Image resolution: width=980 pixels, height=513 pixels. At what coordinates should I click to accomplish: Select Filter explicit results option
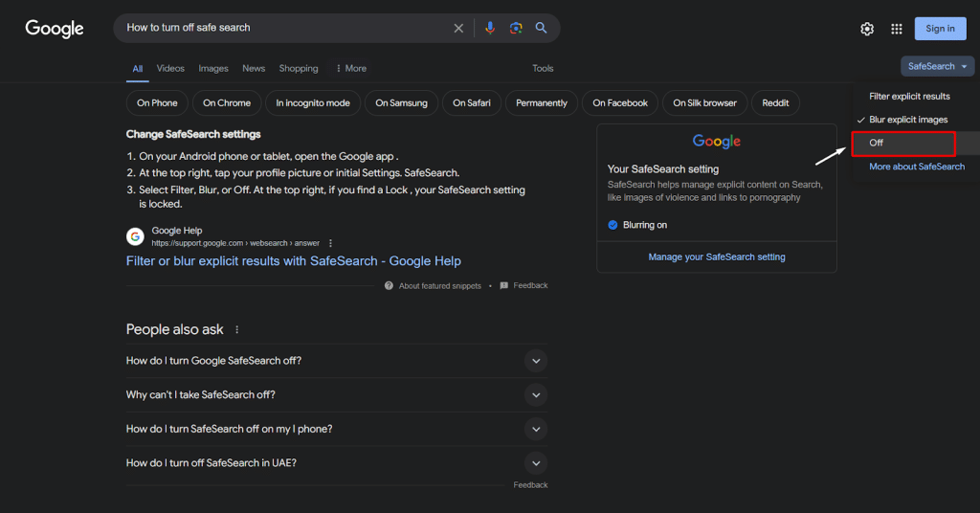[909, 97]
